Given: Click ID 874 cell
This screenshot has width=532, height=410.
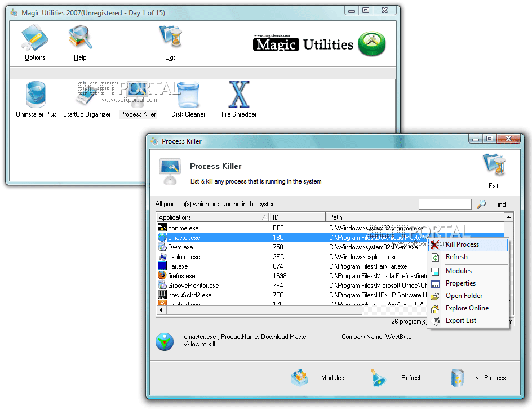Looking at the screenshot, I should tap(278, 266).
